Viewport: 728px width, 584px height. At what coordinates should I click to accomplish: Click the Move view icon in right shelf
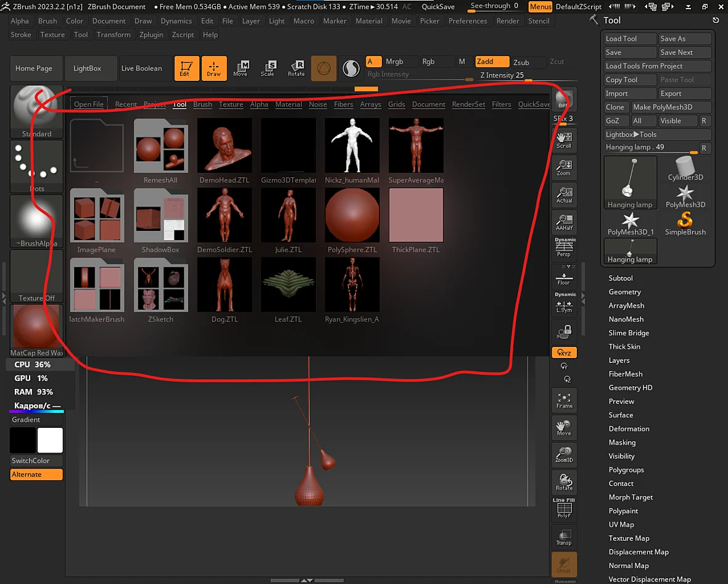[564, 427]
